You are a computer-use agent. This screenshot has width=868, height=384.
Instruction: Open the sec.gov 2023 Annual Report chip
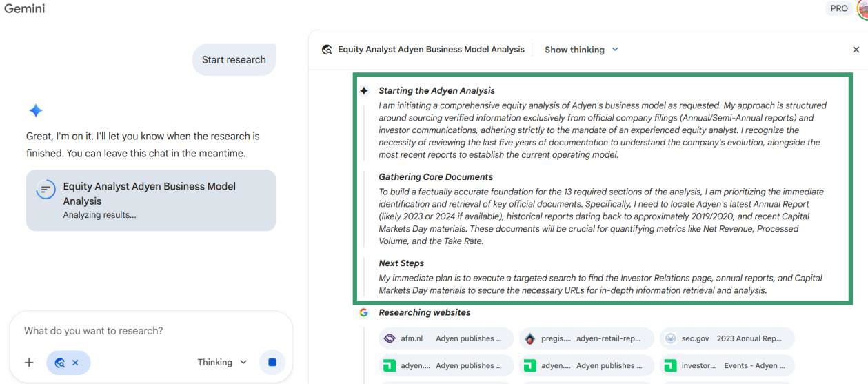[x=727, y=338]
